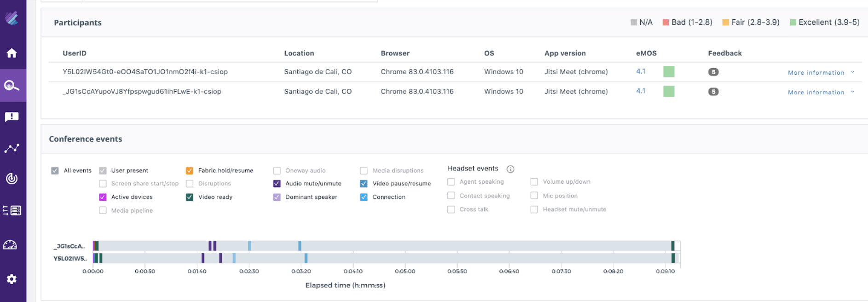Uncheck the Audio mute/unmute checkbox
This screenshot has height=302, width=868.
point(277,184)
